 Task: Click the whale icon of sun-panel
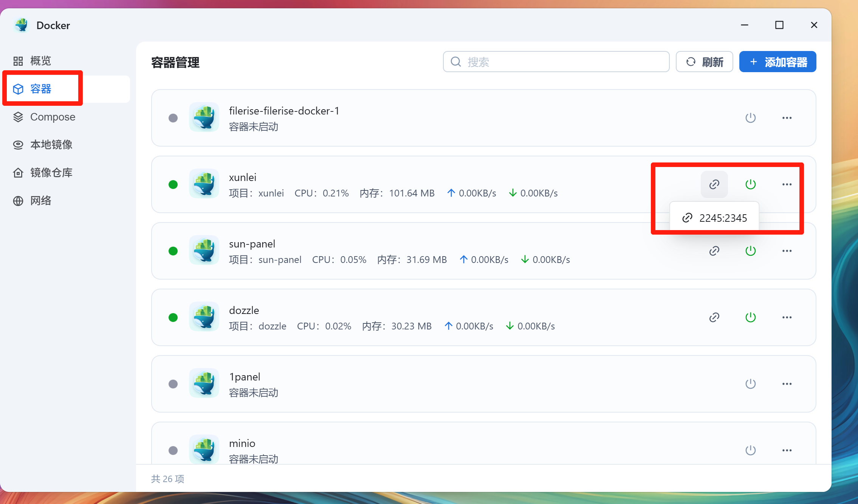pos(204,250)
